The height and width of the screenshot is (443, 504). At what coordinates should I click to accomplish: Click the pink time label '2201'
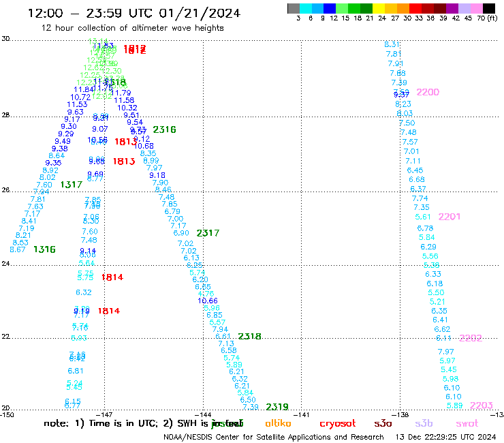[x=450, y=217]
